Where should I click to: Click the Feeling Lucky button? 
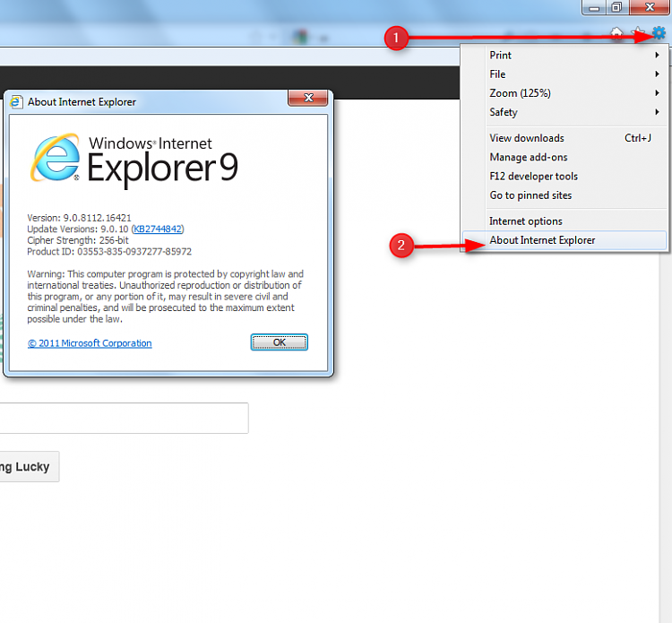click(x=30, y=466)
